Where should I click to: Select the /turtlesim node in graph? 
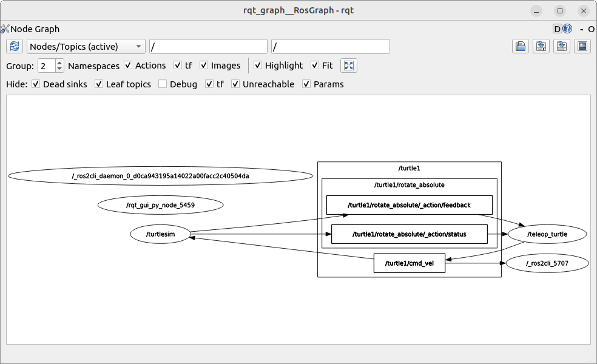[161, 234]
